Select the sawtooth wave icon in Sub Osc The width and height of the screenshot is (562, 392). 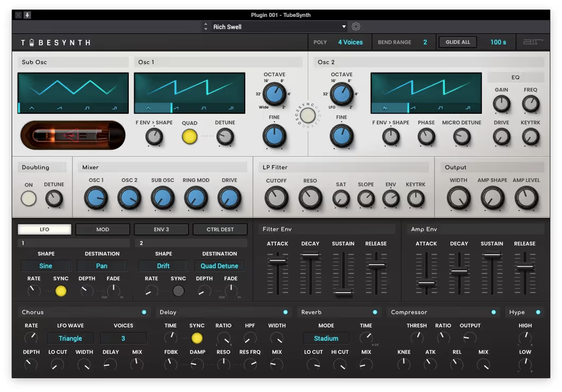(59, 108)
